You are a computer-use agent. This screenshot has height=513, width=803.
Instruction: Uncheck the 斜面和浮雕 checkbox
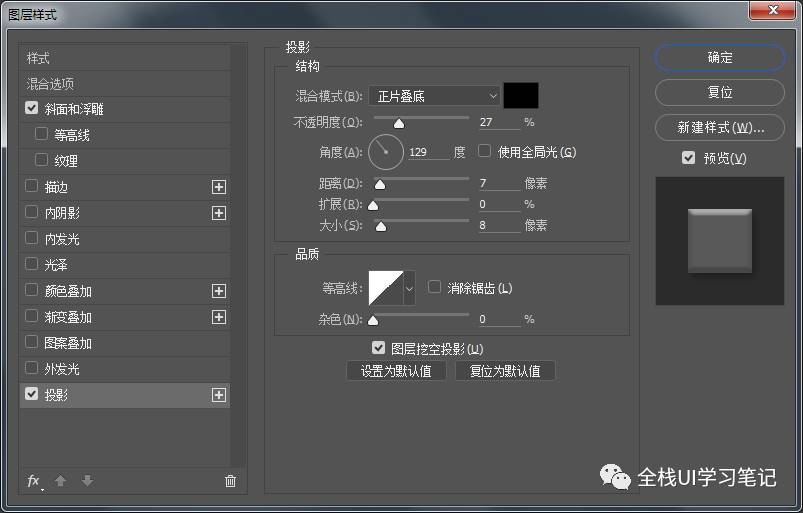tap(32, 108)
